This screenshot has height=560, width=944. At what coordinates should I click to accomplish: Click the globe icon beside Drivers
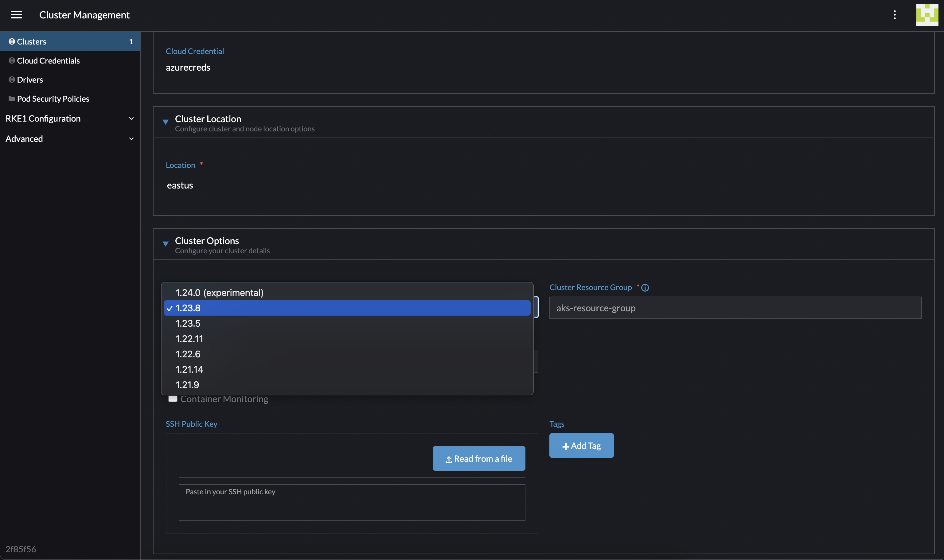tap(11, 79)
